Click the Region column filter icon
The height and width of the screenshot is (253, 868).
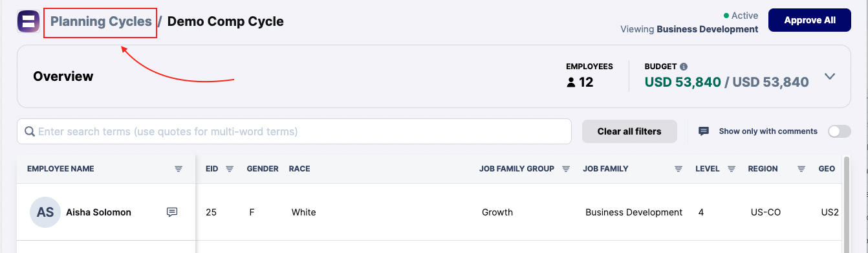[x=801, y=169]
